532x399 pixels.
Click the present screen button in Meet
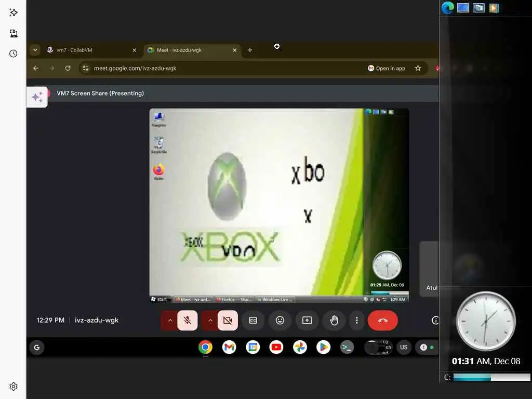(x=307, y=320)
